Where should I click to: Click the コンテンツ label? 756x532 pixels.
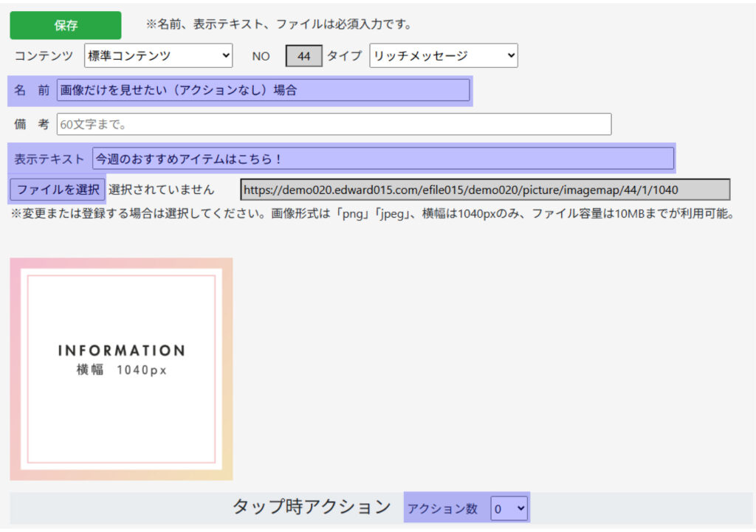click(44, 56)
